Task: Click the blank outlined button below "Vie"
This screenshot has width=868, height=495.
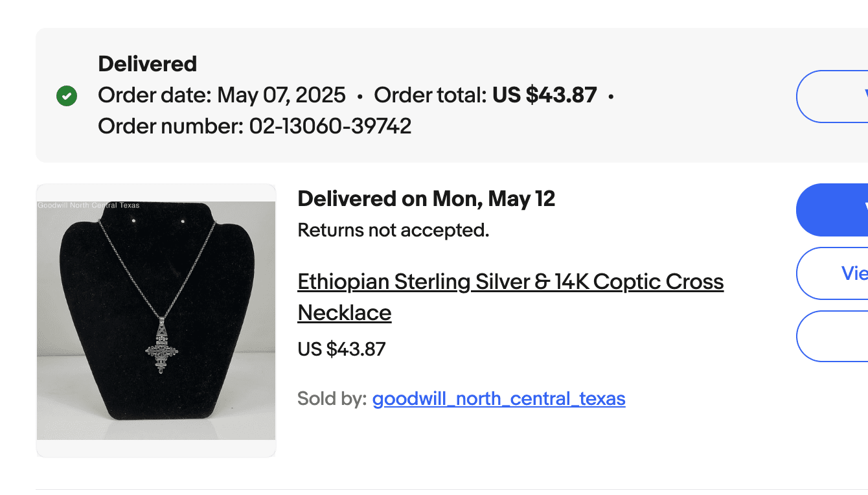Action: coord(833,336)
